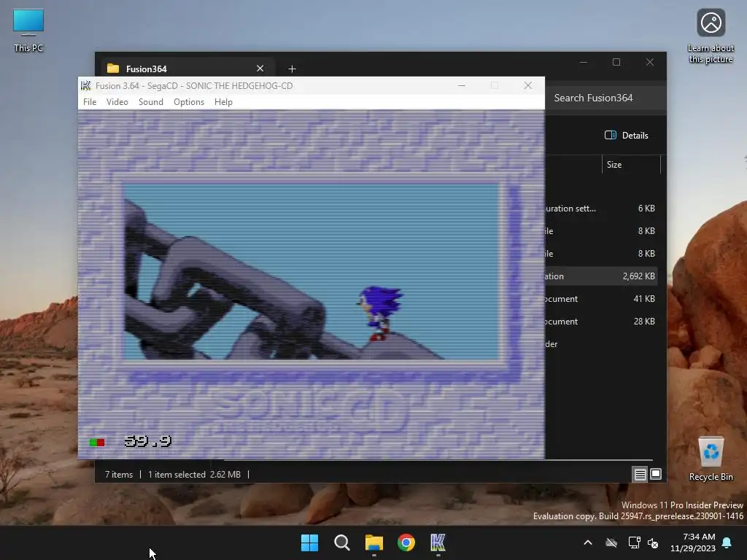Switch to large thumbnails view in Explorer
Image resolution: width=747 pixels, height=560 pixels.
pyautogui.click(x=656, y=474)
